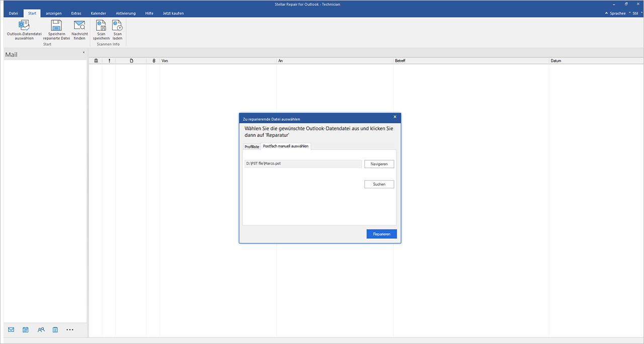
Task: Click the Scan speichern icon
Action: [101, 26]
